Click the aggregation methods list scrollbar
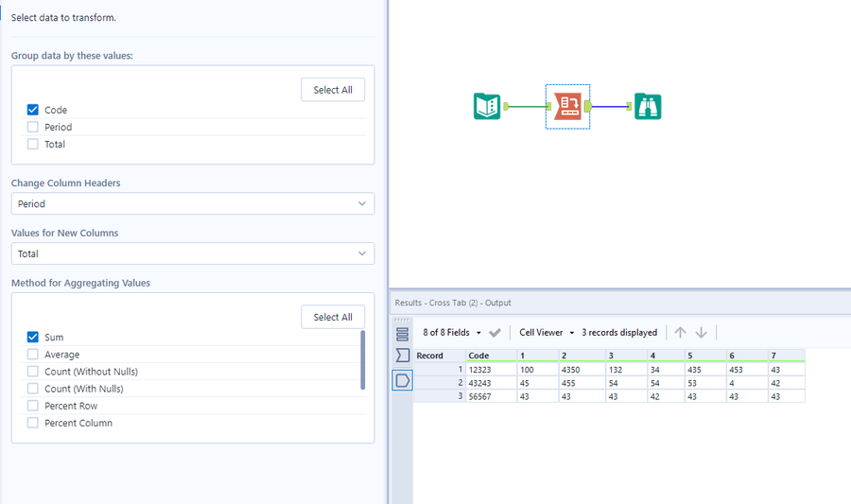 tap(362, 359)
